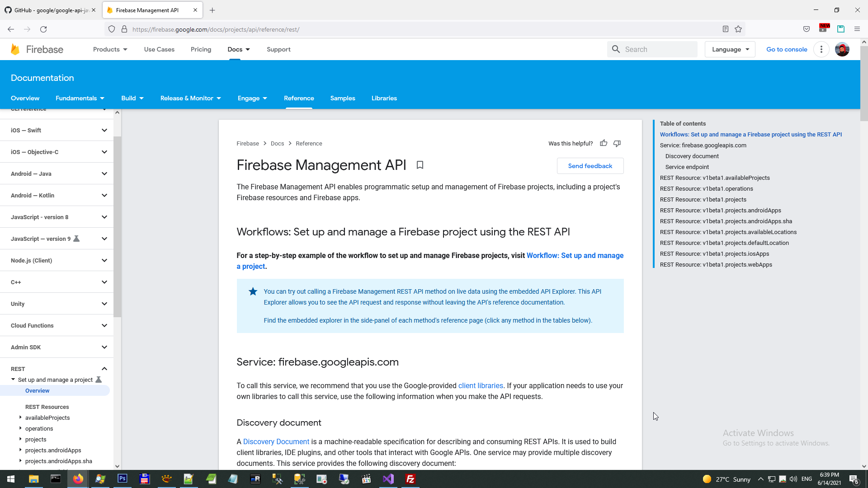
Task: Click the Send feedback button
Action: coord(590,166)
